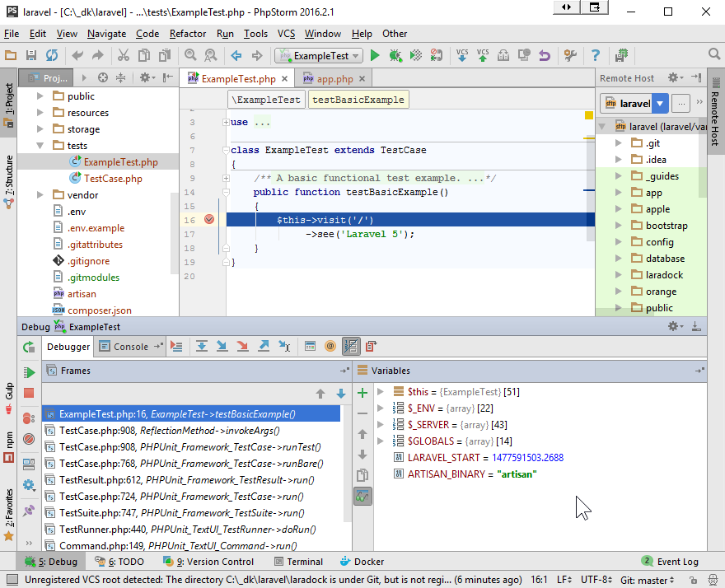725x588 pixels.
Task: Open the Terminal tool window
Action: [306, 562]
